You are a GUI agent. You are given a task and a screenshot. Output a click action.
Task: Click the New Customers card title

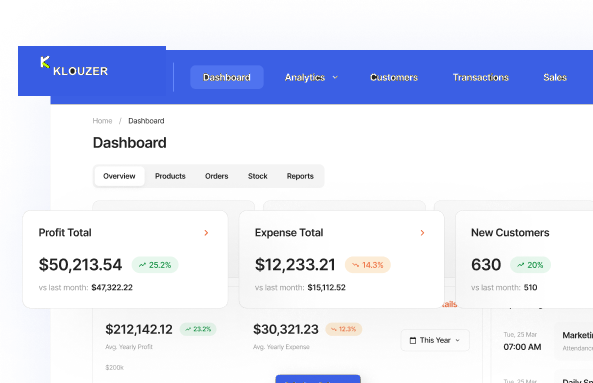[x=510, y=233]
